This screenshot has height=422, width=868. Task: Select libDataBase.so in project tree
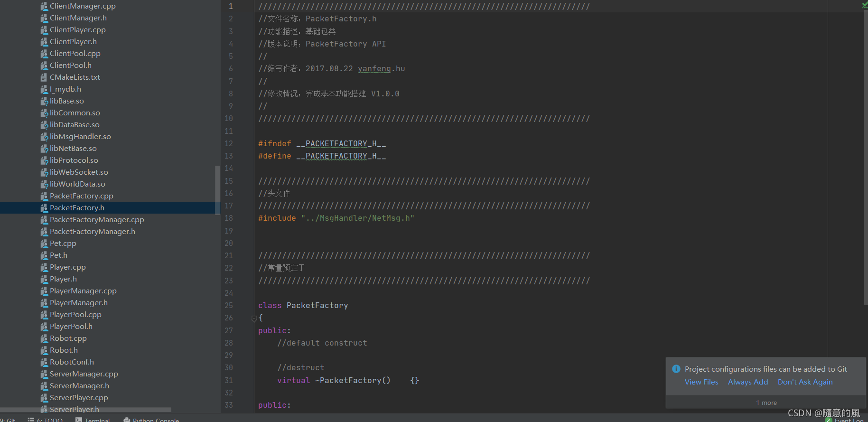coord(75,125)
